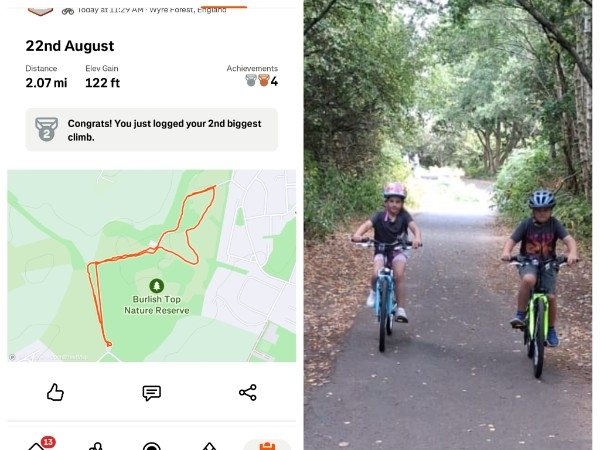Screen dimensions: 600x450
Task: Tap the Burlish Top Nature Reserve tree marker
Action: 156,285
